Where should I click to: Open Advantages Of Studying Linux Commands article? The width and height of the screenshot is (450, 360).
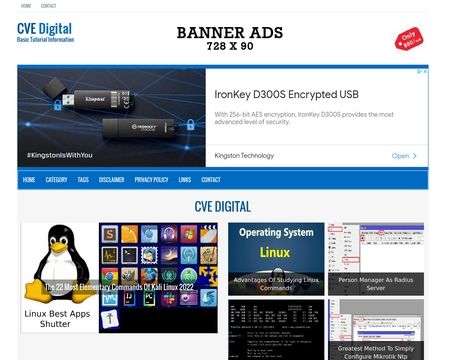[276, 259]
